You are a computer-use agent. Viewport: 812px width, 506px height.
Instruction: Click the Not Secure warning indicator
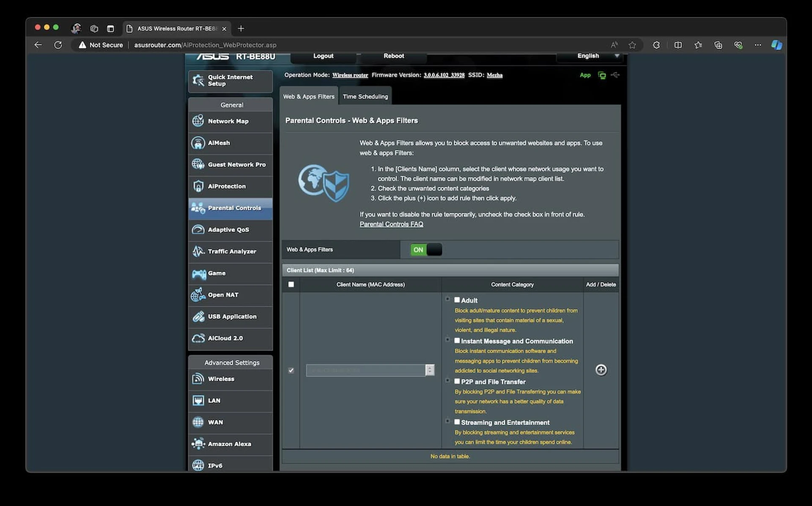click(101, 45)
